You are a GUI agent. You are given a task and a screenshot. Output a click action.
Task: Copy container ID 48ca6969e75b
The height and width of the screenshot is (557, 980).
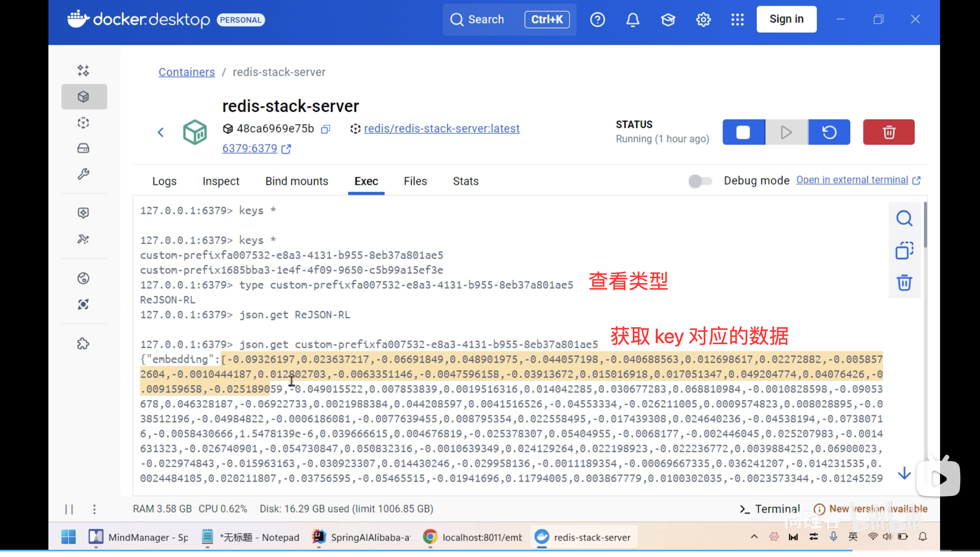coord(326,129)
